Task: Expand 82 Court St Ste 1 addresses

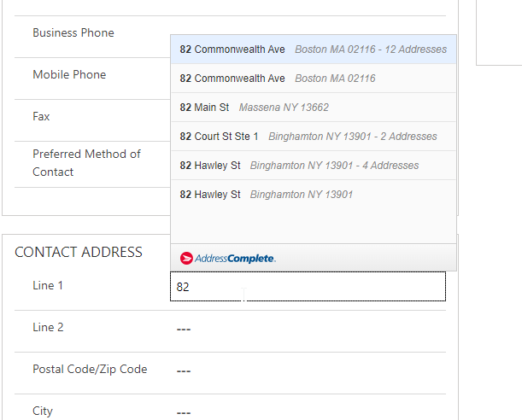Action: tap(313, 137)
